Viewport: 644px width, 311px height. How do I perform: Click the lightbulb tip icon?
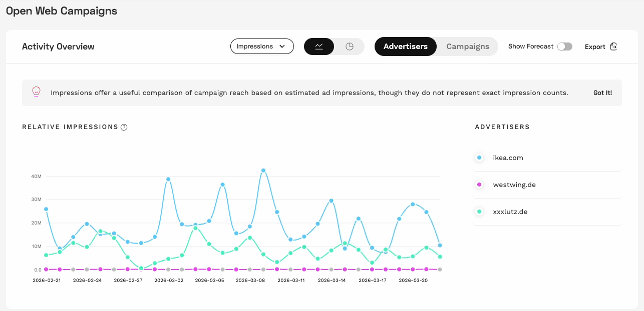pyautogui.click(x=36, y=92)
